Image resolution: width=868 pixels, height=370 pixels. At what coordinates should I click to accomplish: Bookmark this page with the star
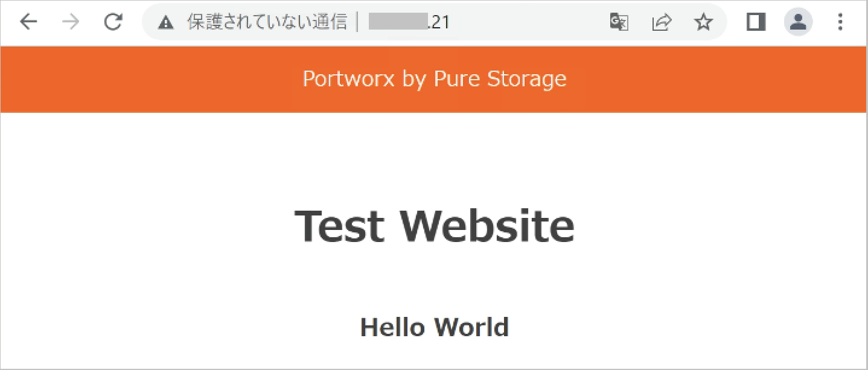click(703, 23)
